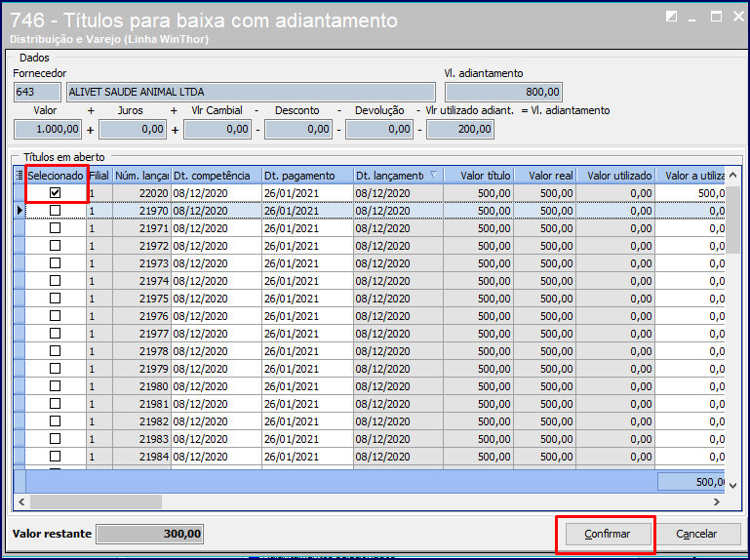The height and width of the screenshot is (560, 750).
Task: Click the Juros field
Action: tap(133, 129)
